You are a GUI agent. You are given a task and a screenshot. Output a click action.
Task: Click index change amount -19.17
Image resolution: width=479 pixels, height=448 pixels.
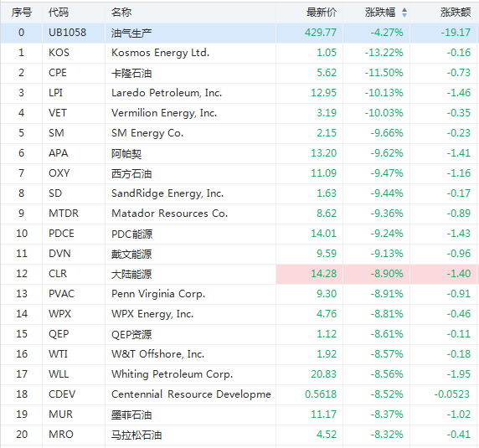(456, 33)
